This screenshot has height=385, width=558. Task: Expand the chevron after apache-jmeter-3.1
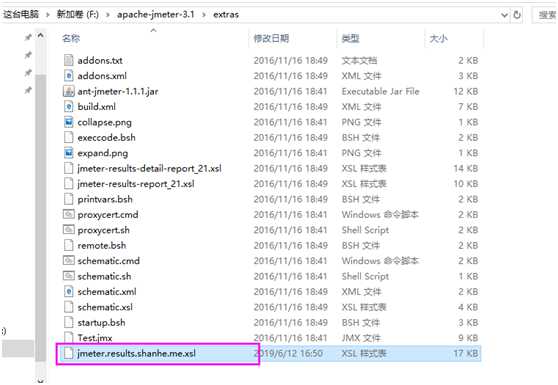tap(204, 15)
